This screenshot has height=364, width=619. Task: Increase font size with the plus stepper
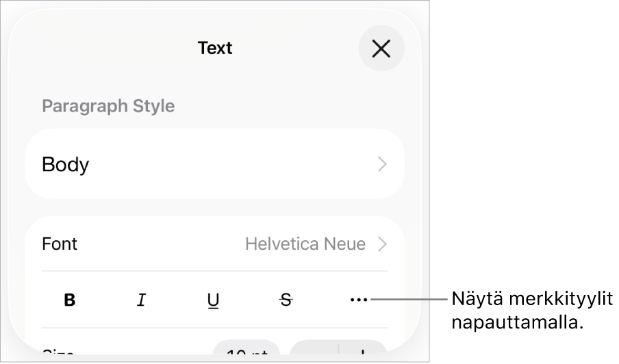pos(363,351)
